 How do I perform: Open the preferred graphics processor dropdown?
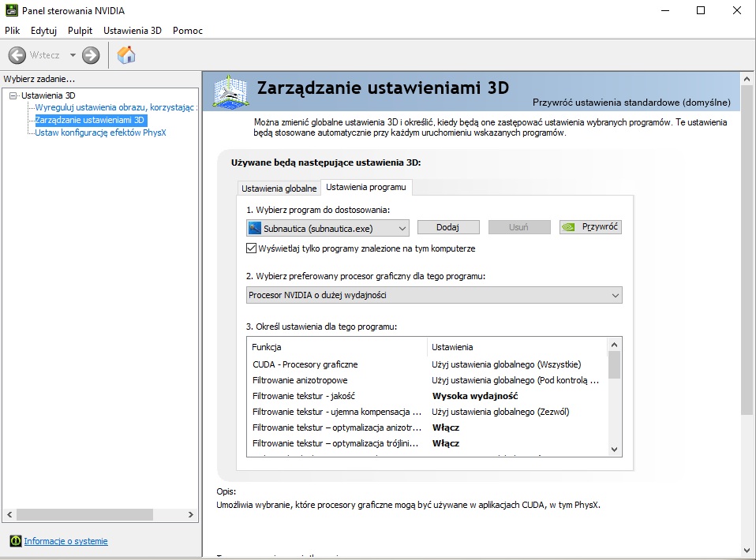[434, 295]
